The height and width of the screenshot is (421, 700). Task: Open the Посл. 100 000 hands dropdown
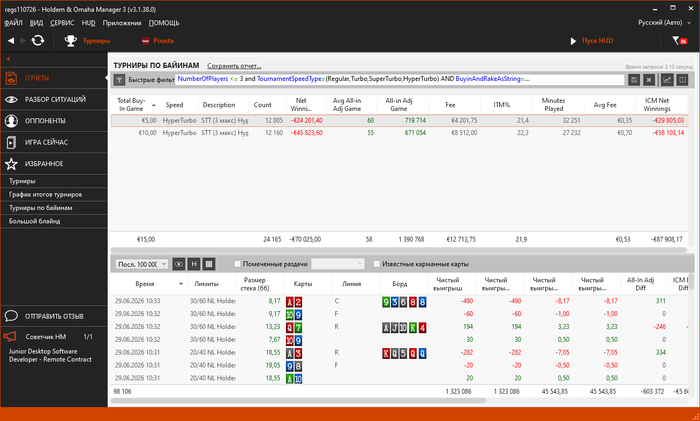pos(142,264)
